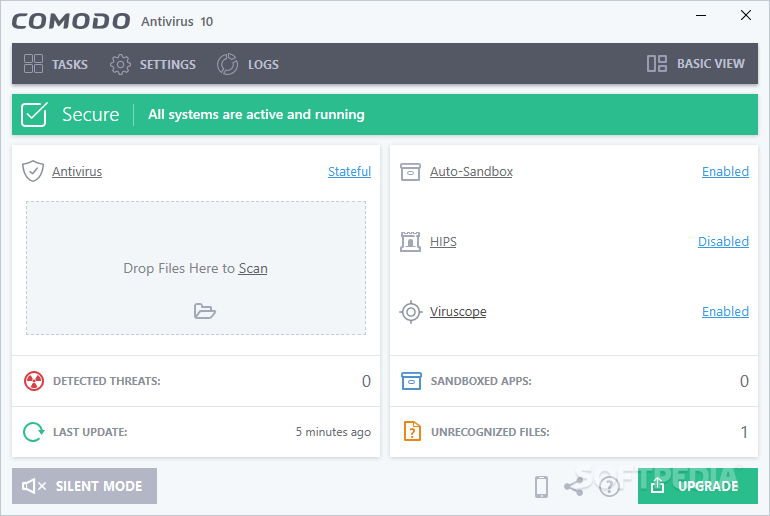Screen dimensions: 770x516
Task: Open the Antivirus Stateful mode selector
Action: tap(349, 171)
